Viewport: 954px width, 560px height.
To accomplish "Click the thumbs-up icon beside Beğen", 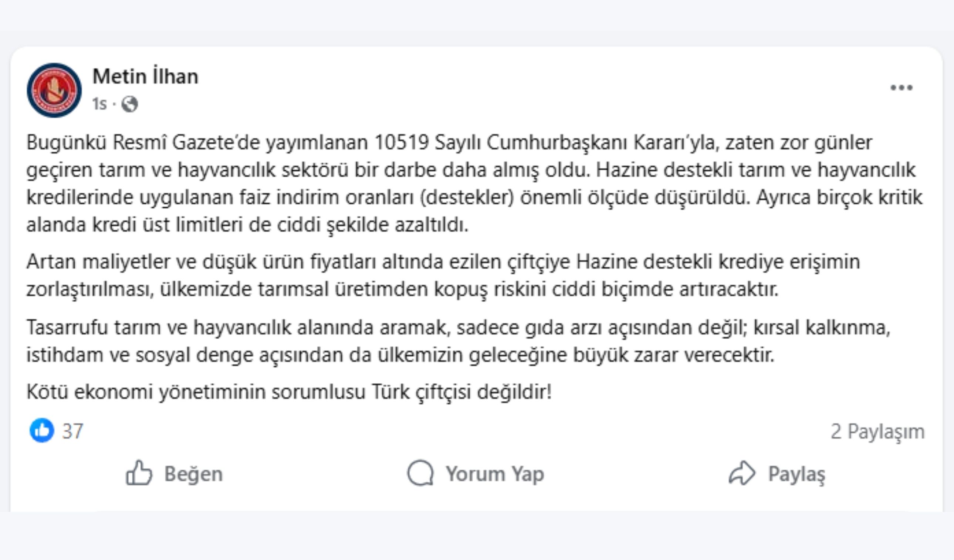I will pos(139,473).
